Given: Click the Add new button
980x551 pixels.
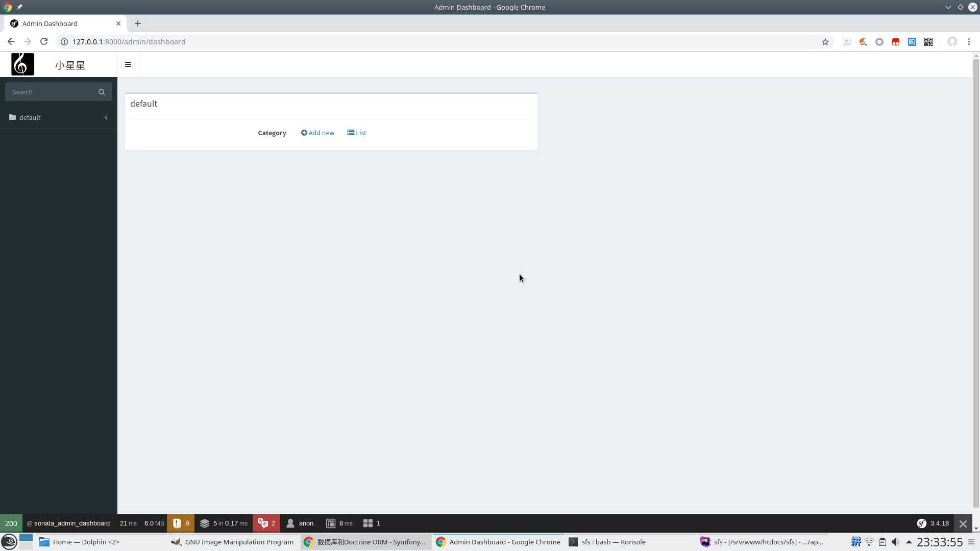Looking at the screenshot, I should pos(317,133).
